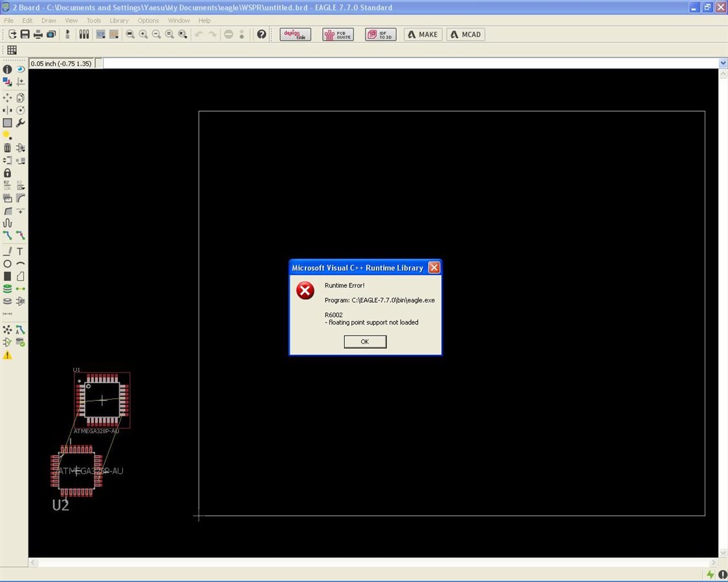
Task: Click the Print icon in toolbar
Action: (x=38, y=34)
